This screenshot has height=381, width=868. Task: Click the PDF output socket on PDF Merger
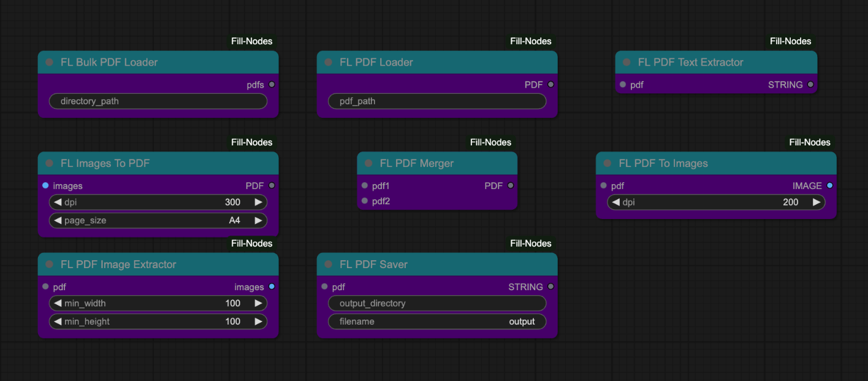(x=510, y=185)
